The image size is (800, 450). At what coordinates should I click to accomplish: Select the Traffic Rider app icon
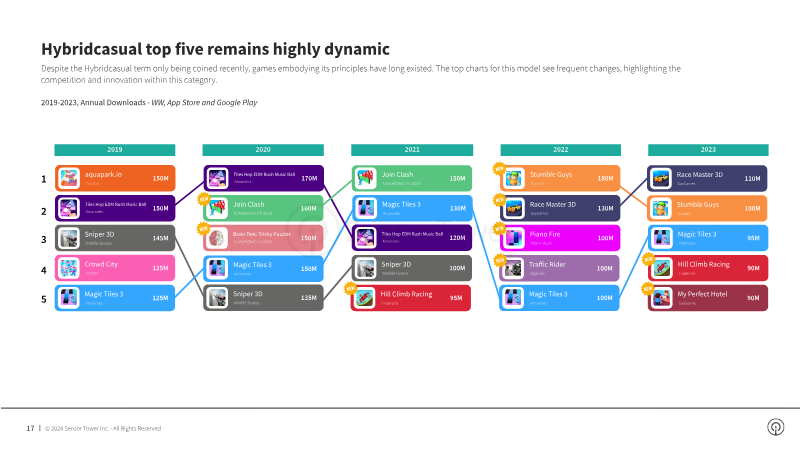click(513, 268)
